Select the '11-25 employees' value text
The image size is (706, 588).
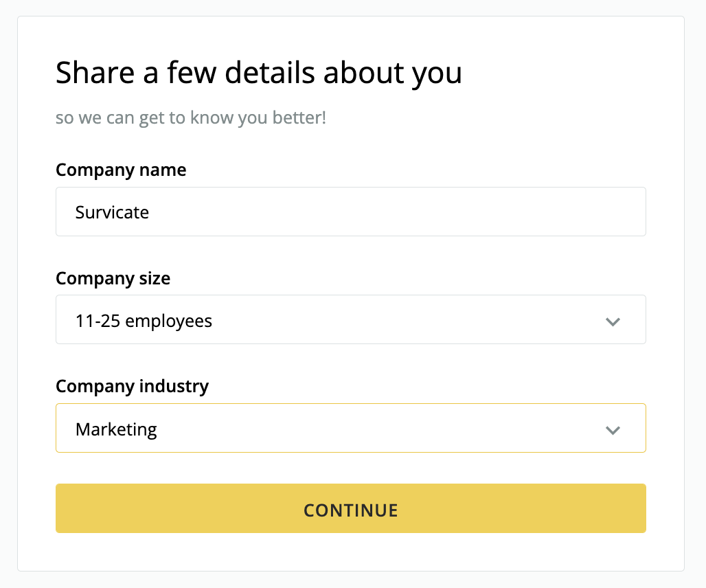pyautogui.click(x=144, y=321)
